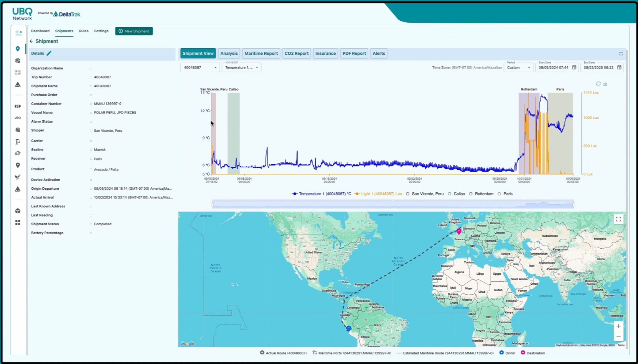Select the Rotterdam option in the chart legend

click(x=481, y=194)
